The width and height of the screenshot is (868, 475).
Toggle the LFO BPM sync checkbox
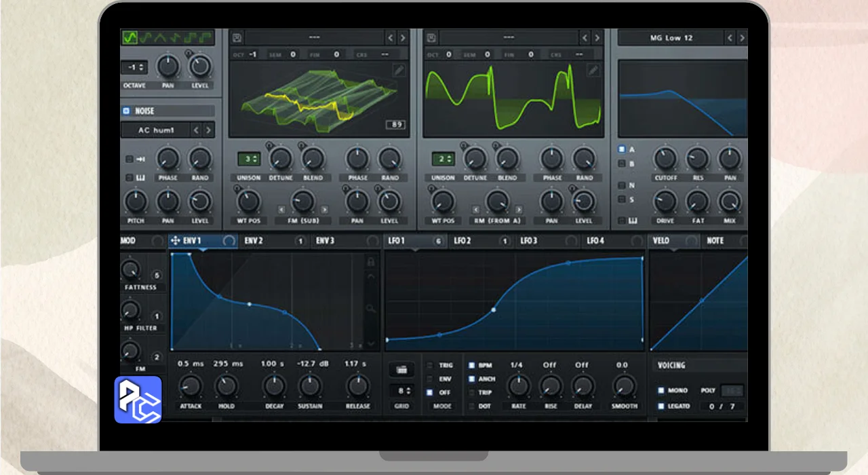(x=472, y=365)
